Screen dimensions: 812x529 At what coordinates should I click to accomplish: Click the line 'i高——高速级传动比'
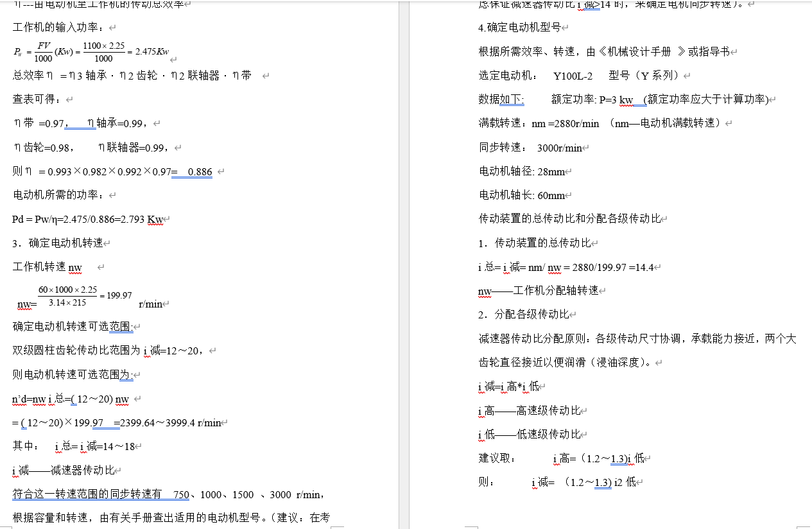(530, 411)
